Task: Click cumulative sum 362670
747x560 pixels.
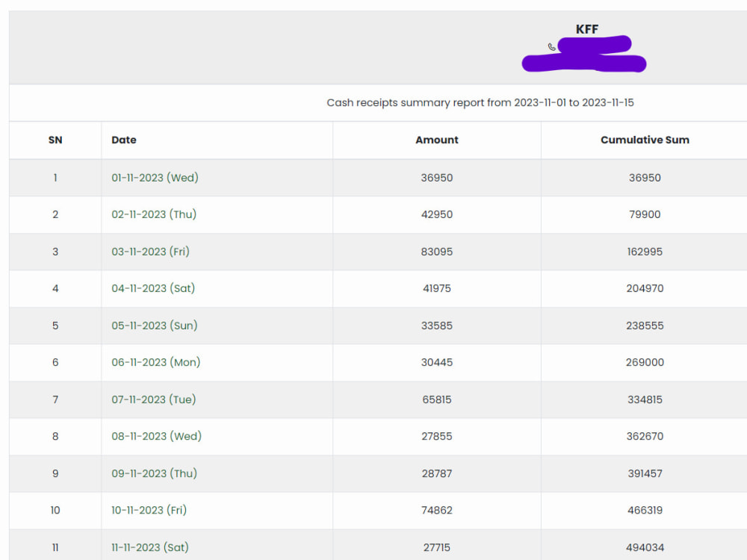Action: click(x=645, y=436)
